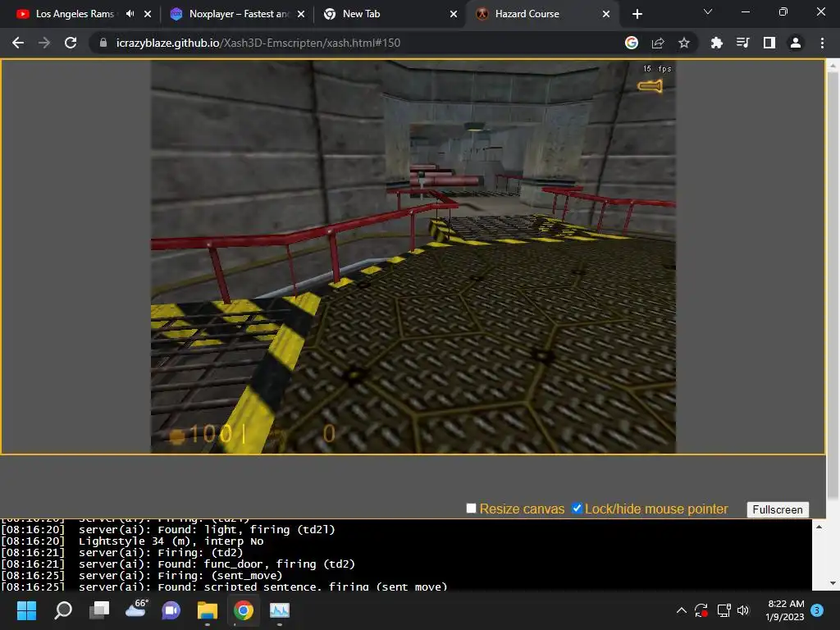Open the Chrome three-dot menu
This screenshot has width=840, height=630.
822,43
